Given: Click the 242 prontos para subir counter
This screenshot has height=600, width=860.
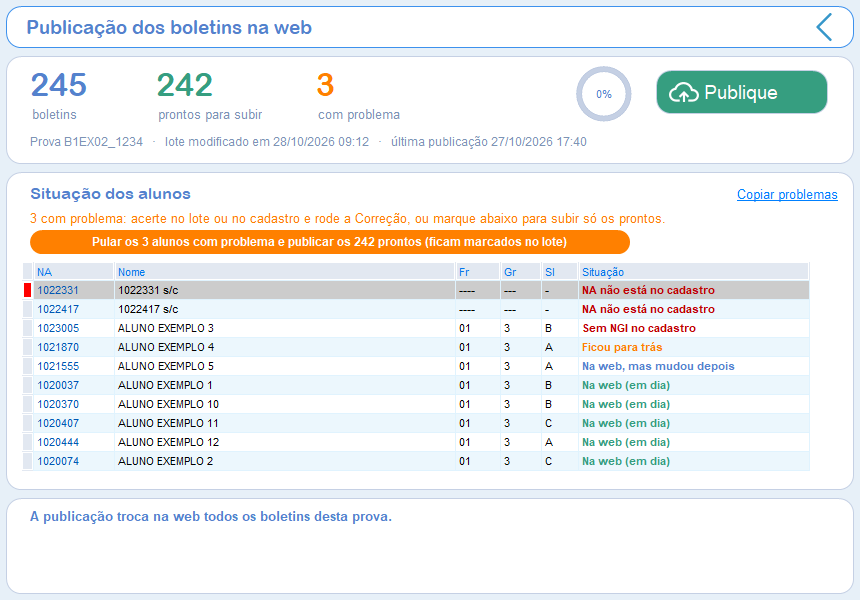Looking at the screenshot, I should tap(210, 96).
